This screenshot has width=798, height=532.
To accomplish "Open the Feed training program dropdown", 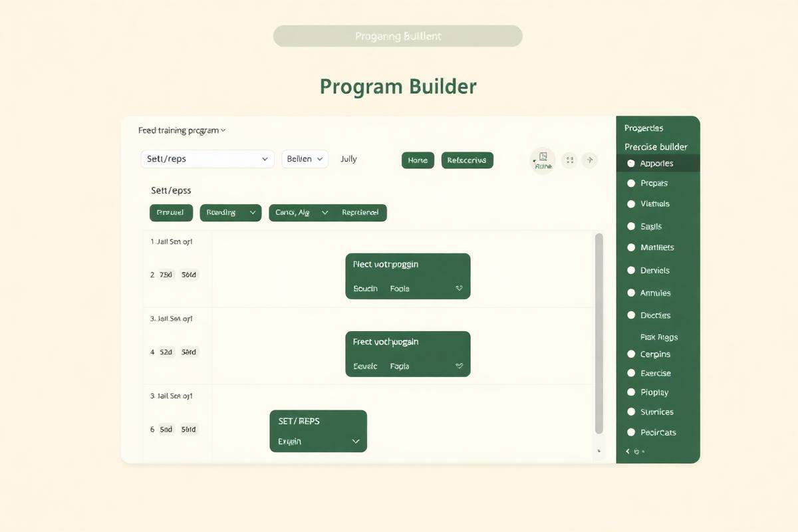I will click(x=182, y=131).
